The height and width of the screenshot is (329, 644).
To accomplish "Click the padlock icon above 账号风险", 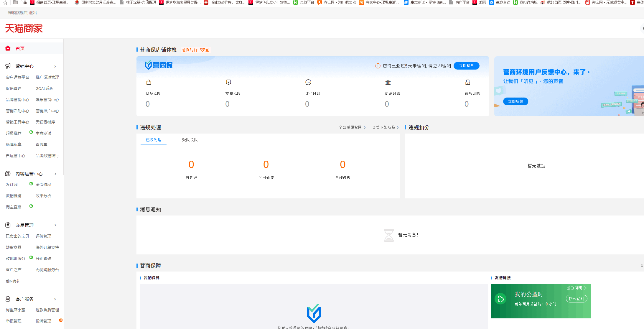I will tap(468, 82).
